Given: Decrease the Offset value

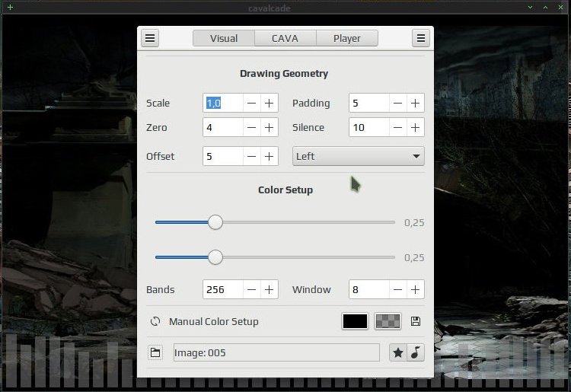Looking at the screenshot, I should click(x=251, y=156).
